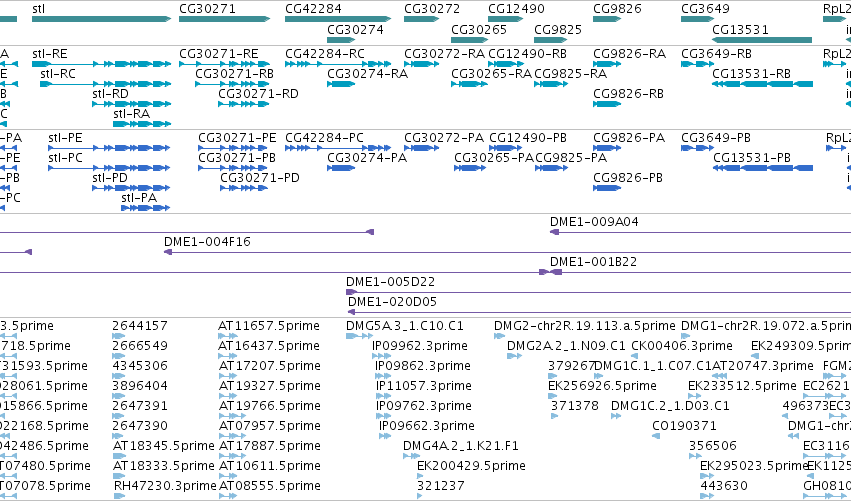Viewport: 851px width, 501px height.
Task: Select EST DMG4A.2_1.K21.F1
Action: click(461, 446)
